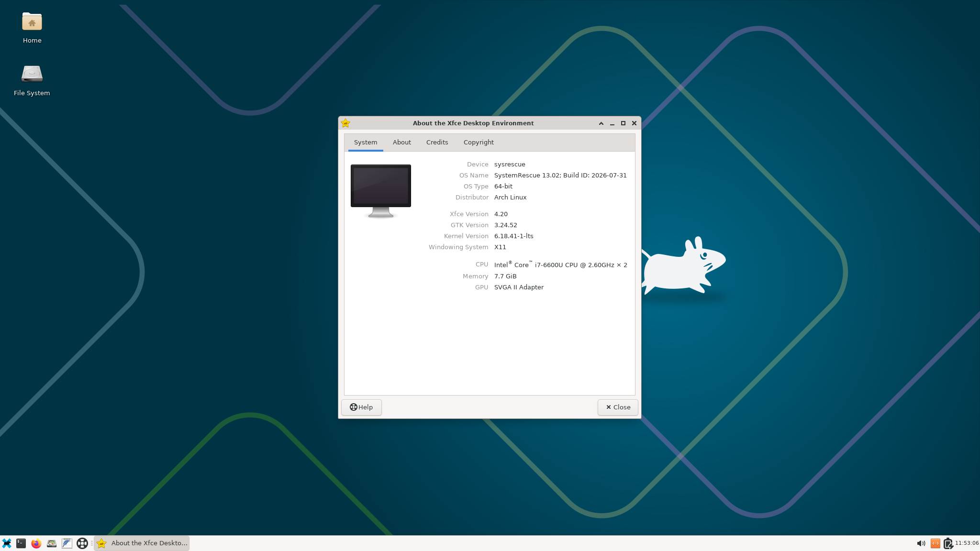The image size is (980, 551).
Task: Click the device name 'sysrescue'
Action: pos(510,165)
